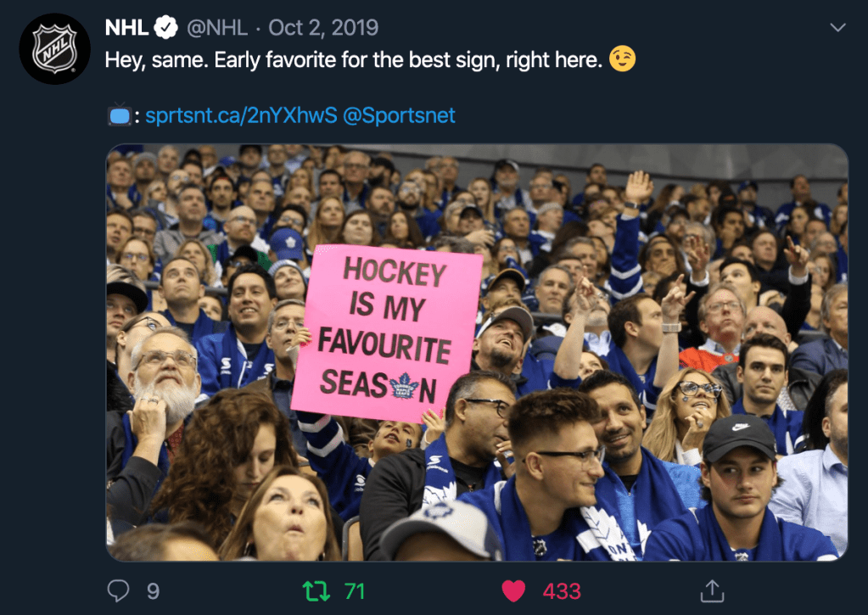Image resolution: width=868 pixels, height=615 pixels.
Task: Click the like count 433
Action: pyautogui.click(x=561, y=590)
